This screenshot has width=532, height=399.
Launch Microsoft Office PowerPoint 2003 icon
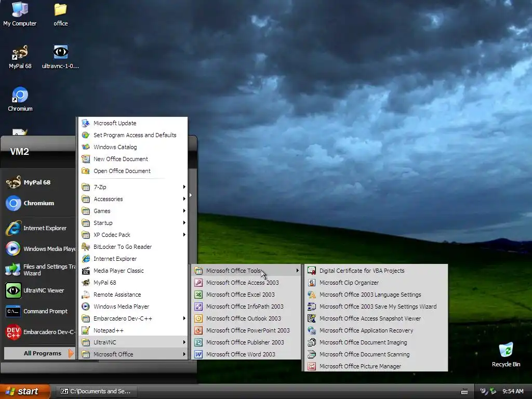[198, 330]
